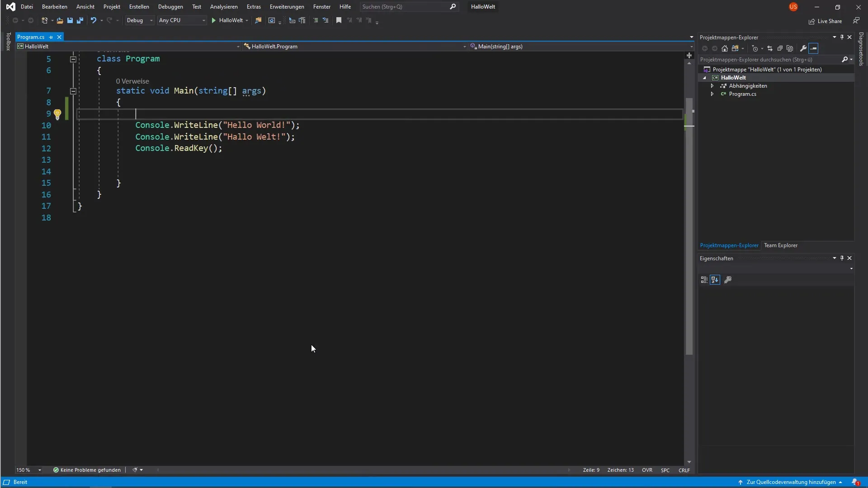Click the Home icon in Projektmappen-Explorer
868x488 pixels.
point(725,48)
